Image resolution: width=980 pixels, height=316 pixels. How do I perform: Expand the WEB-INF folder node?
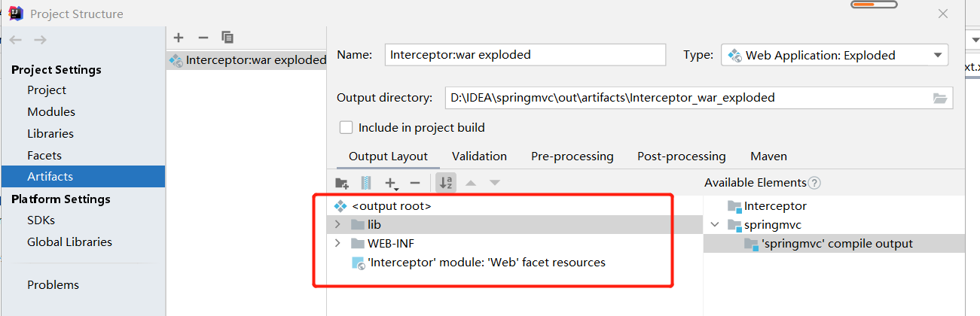point(337,243)
